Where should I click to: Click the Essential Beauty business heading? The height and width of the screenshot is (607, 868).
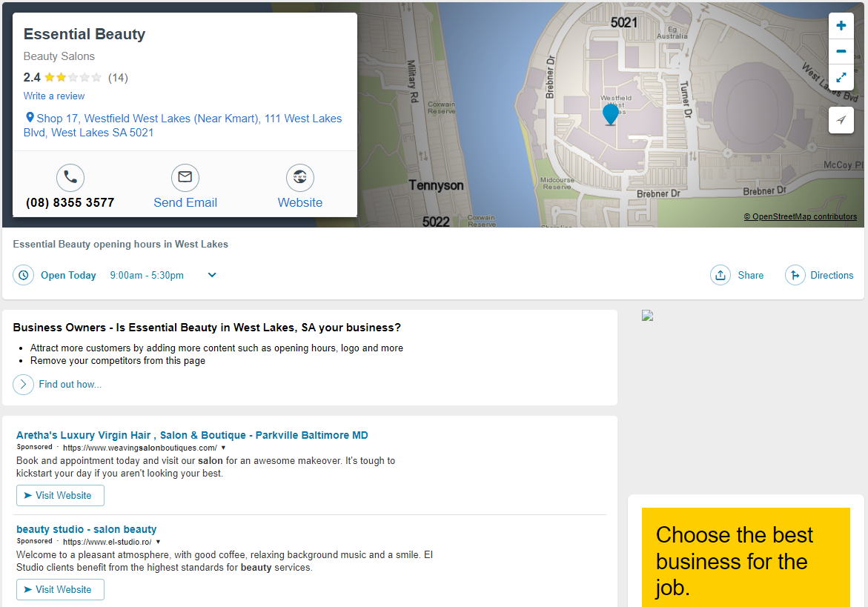point(85,34)
